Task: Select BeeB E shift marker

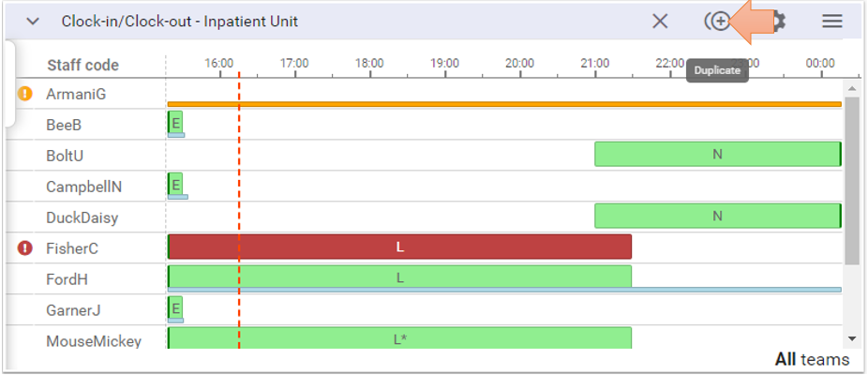Action: tap(175, 123)
